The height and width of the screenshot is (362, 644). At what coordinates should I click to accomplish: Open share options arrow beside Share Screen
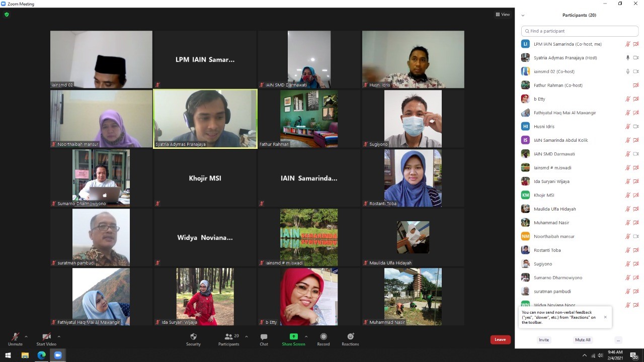(306, 336)
